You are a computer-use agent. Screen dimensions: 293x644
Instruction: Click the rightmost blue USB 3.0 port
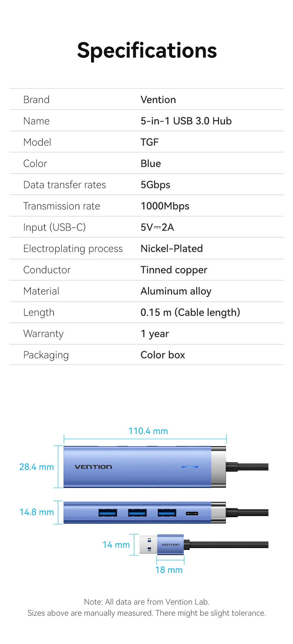tap(167, 513)
